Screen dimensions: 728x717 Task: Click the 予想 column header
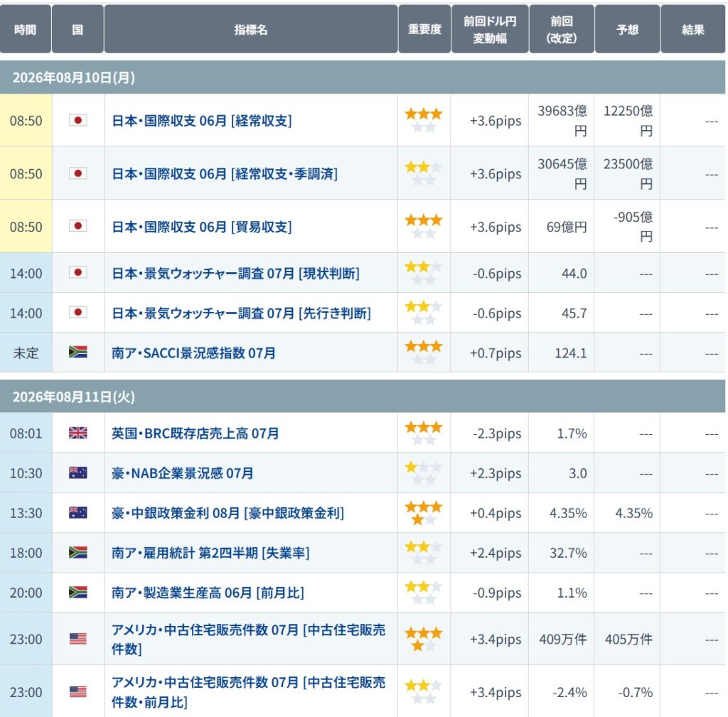[627, 29]
